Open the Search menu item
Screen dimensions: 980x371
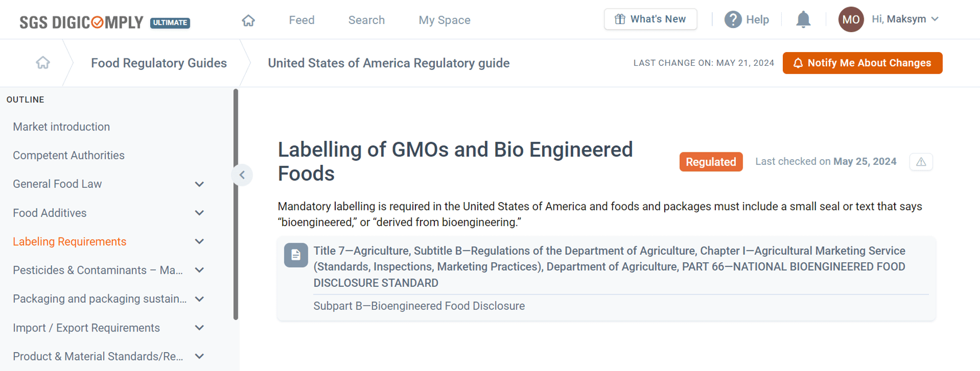366,19
